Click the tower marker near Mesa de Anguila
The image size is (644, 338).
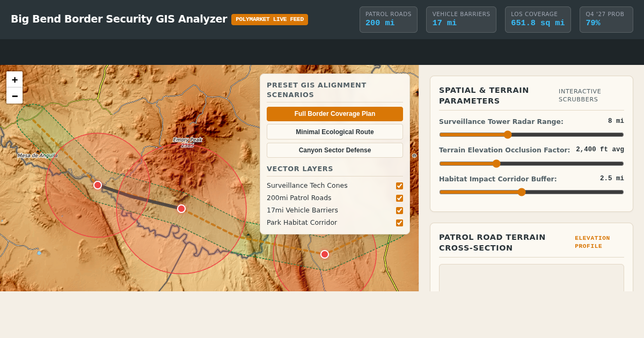pyautogui.click(x=98, y=185)
